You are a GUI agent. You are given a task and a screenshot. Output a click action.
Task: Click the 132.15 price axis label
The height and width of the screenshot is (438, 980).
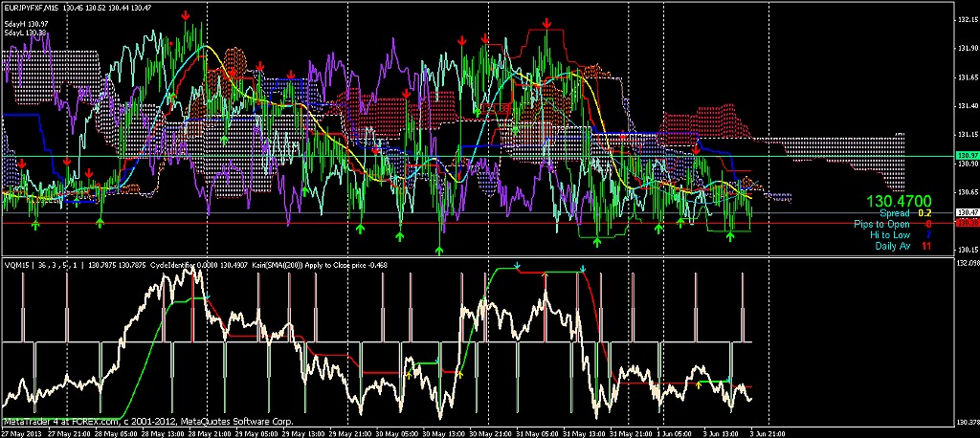967,20
